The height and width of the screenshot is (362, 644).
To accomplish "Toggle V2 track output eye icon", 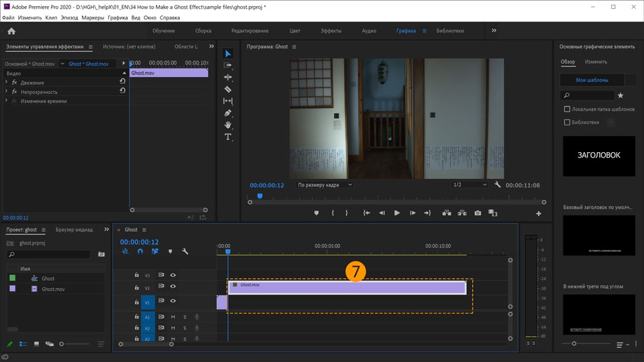I will (x=173, y=288).
